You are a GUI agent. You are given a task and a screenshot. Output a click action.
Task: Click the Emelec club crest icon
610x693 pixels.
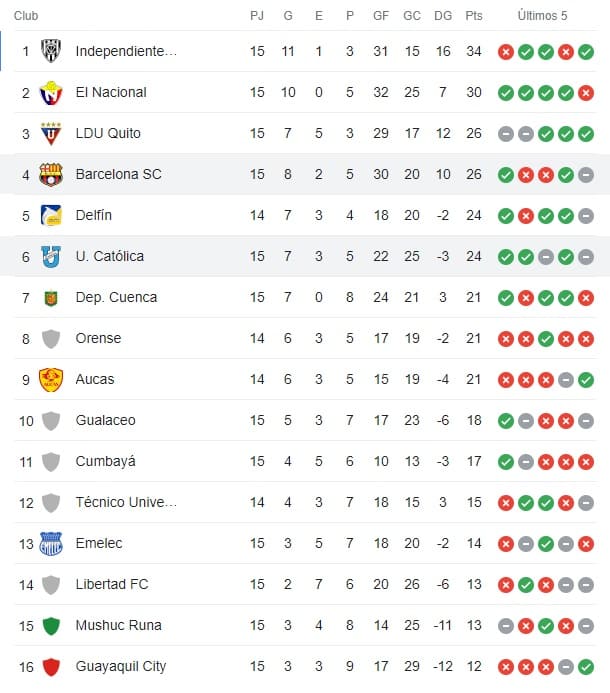[50, 543]
